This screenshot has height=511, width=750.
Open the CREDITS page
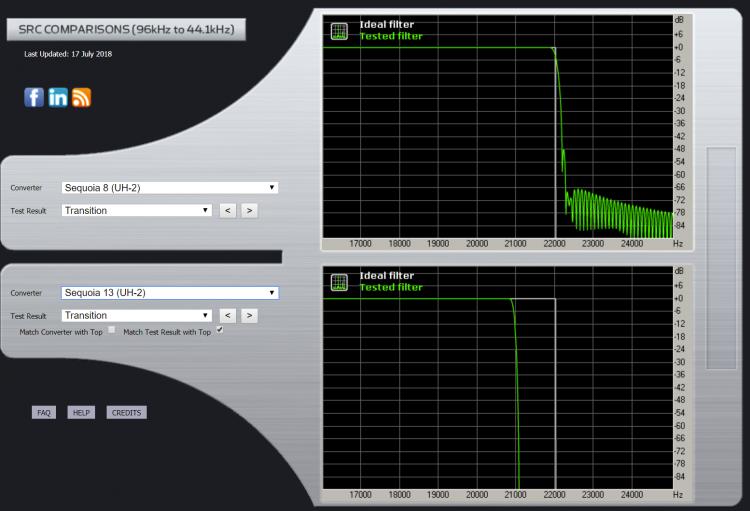point(126,412)
